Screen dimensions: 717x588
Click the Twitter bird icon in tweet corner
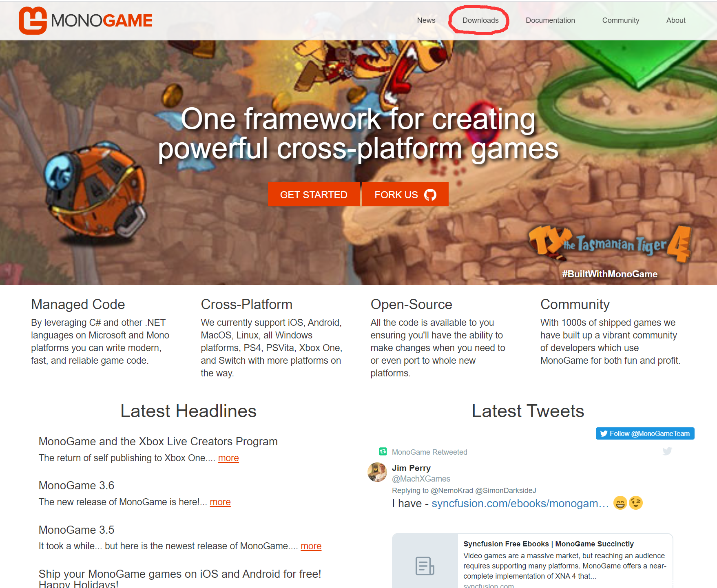667,451
